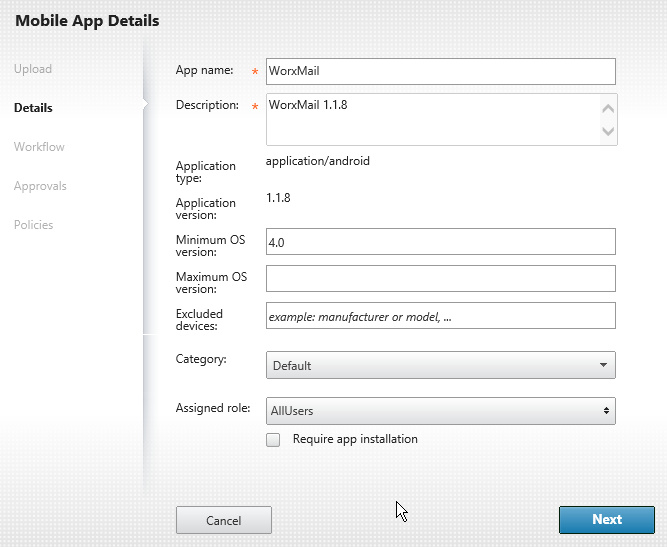Jump to the Policies step

pyautogui.click(x=34, y=225)
